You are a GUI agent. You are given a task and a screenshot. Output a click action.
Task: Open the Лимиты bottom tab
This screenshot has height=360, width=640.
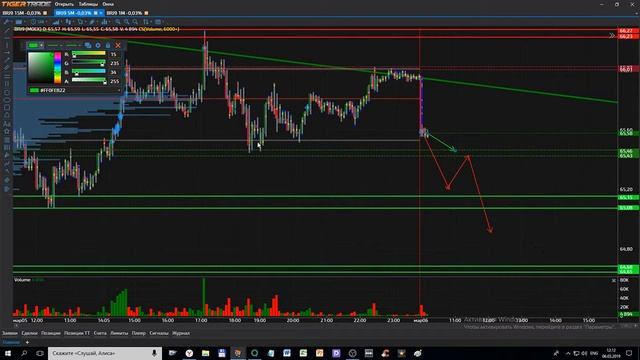(x=119, y=333)
